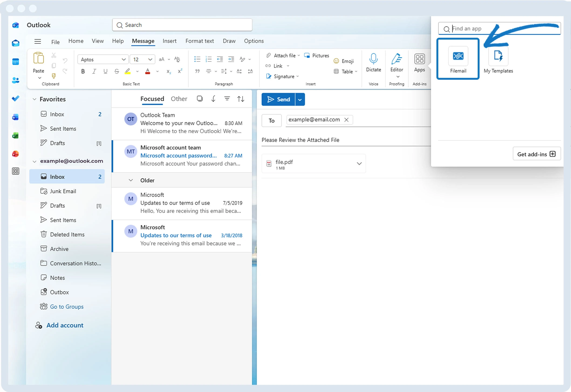Expand the file.pdf attachment menu
Screen dimensions: 571x392
359,164
